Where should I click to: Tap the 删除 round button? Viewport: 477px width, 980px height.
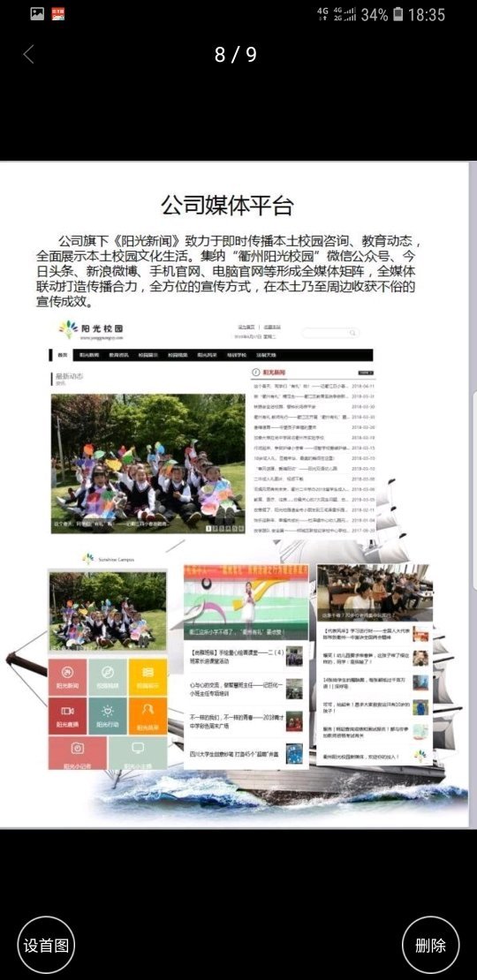[431, 945]
